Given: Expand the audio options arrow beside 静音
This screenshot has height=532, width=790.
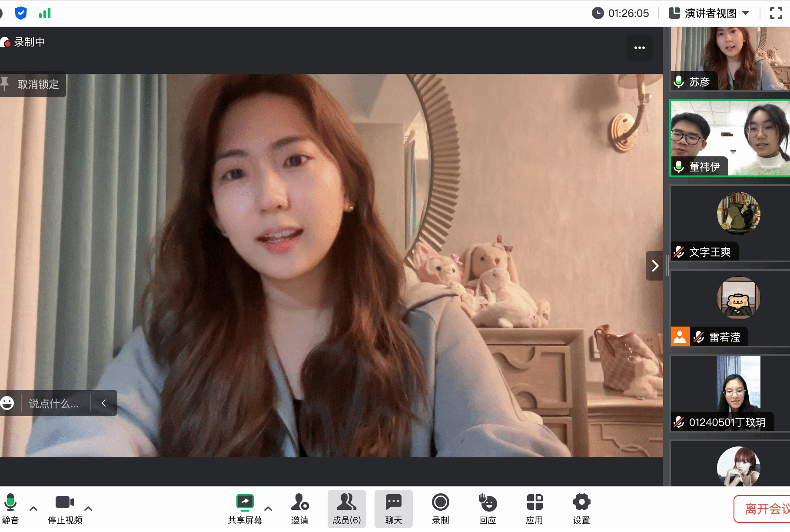Looking at the screenshot, I should click(x=33, y=509).
